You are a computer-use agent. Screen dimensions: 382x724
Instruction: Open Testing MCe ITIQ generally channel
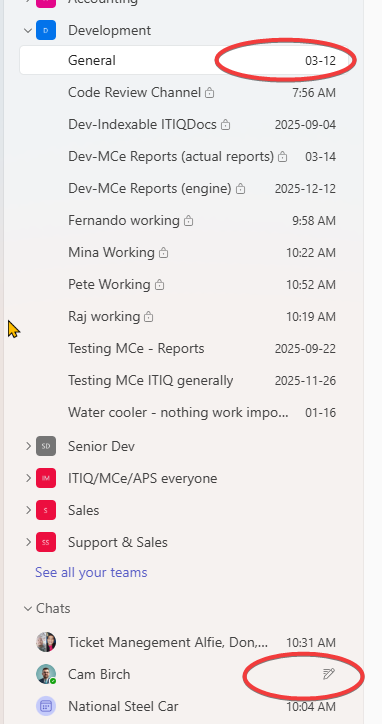(x=151, y=380)
